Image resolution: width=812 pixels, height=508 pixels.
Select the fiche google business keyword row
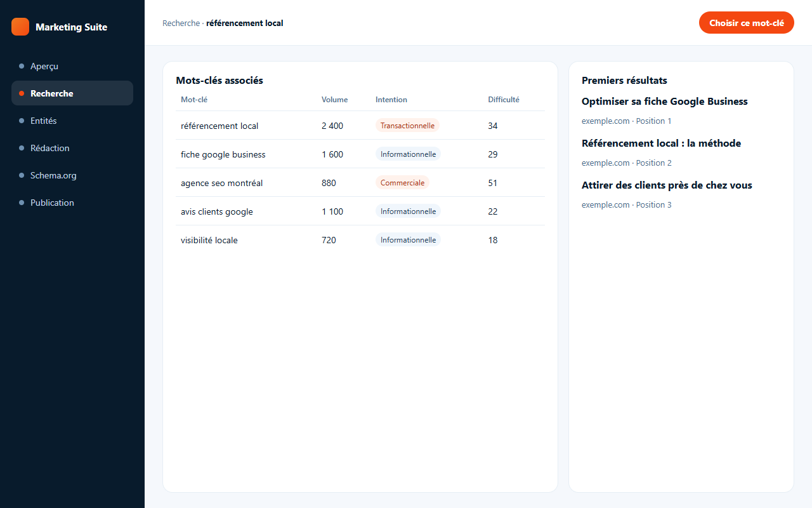(x=360, y=154)
